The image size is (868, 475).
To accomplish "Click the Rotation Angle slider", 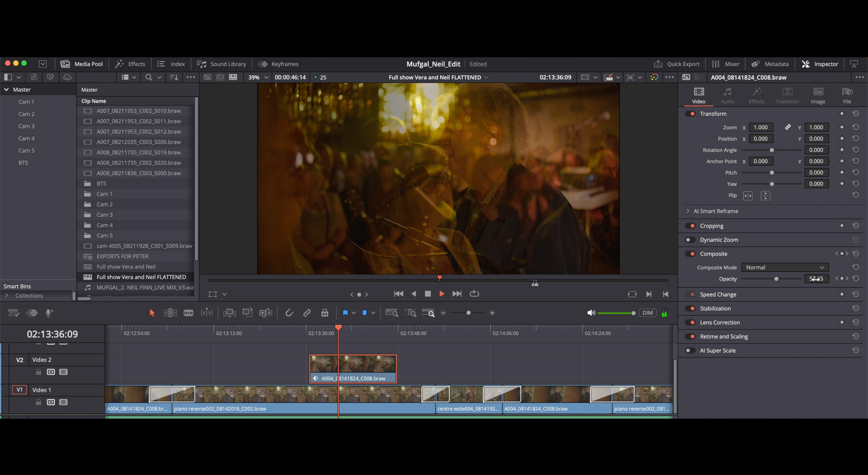I will click(x=772, y=150).
